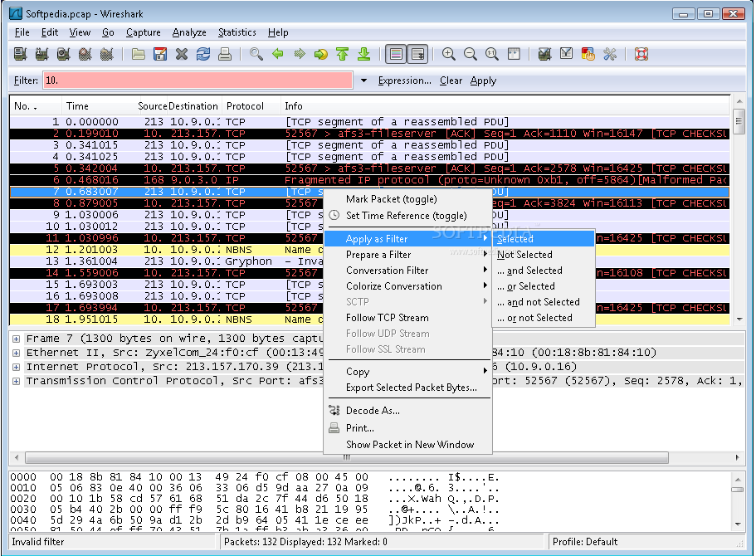The height and width of the screenshot is (556, 756).
Task: Go forward in packet history arrow
Action: click(300, 54)
